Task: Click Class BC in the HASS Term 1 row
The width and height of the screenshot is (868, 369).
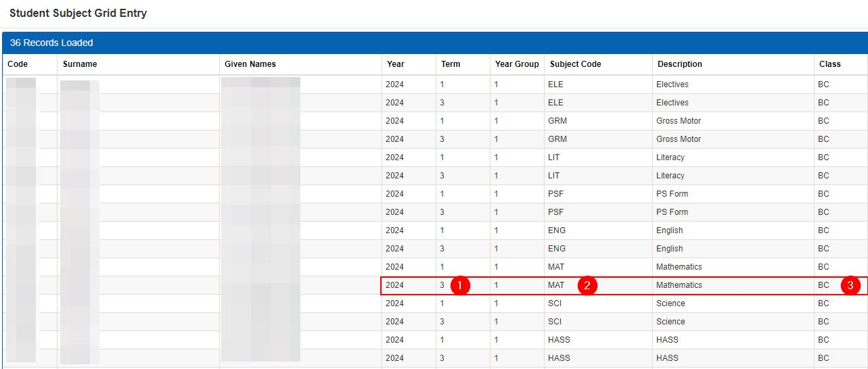Action: click(823, 340)
